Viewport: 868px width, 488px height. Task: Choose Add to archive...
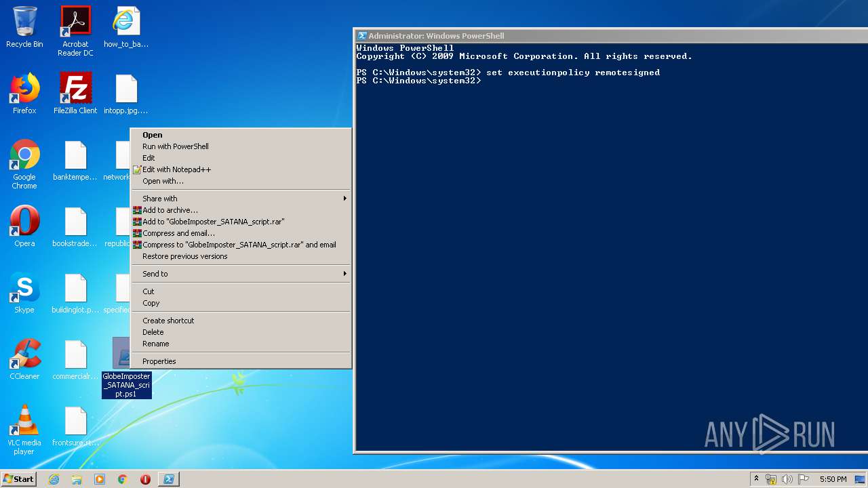[x=241, y=210]
